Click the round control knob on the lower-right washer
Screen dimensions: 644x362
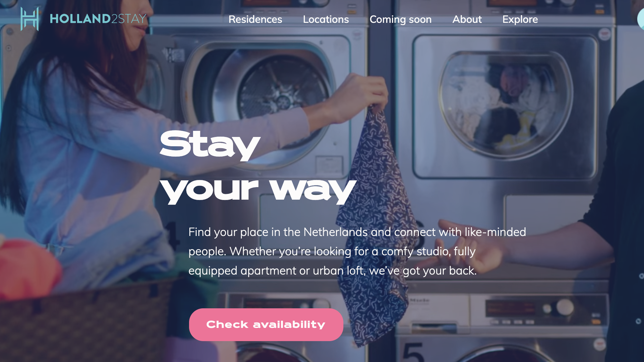pyautogui.click(x=565, y=306)
